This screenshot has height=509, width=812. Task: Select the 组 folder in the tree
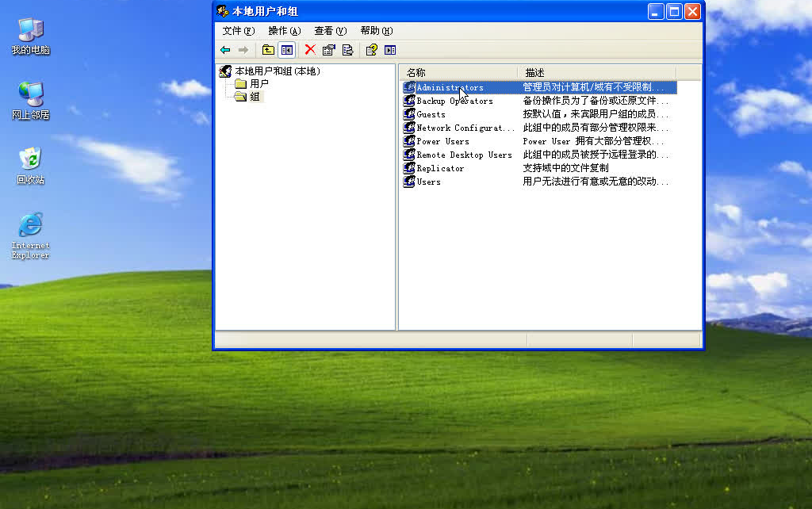pos(253,96)
